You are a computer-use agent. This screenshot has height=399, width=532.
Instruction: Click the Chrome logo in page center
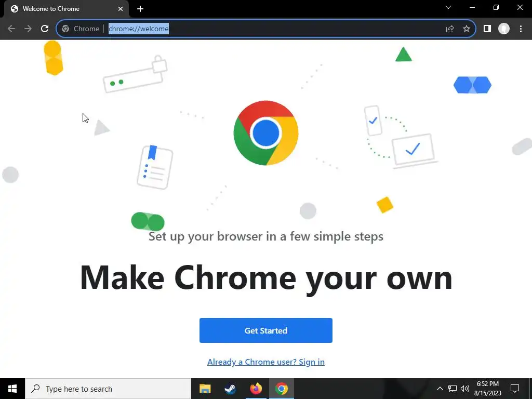(x=266, y=133)
